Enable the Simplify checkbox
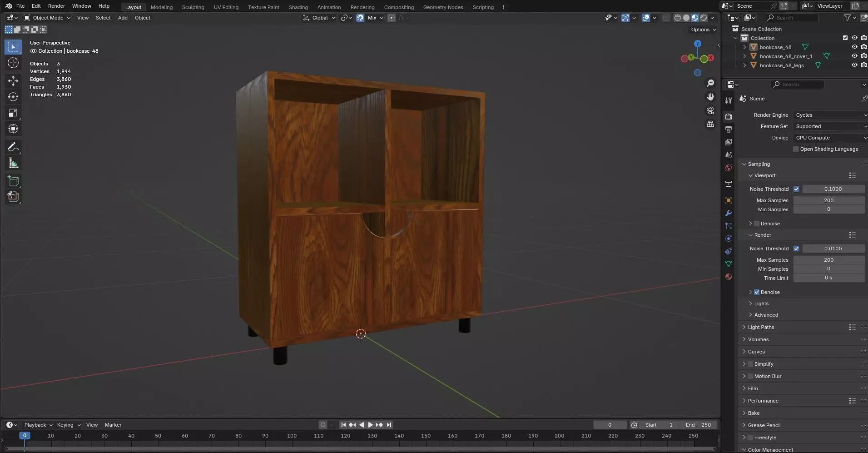Image resolution: width=868 pixels, height=453 pixels. [750, 364]
